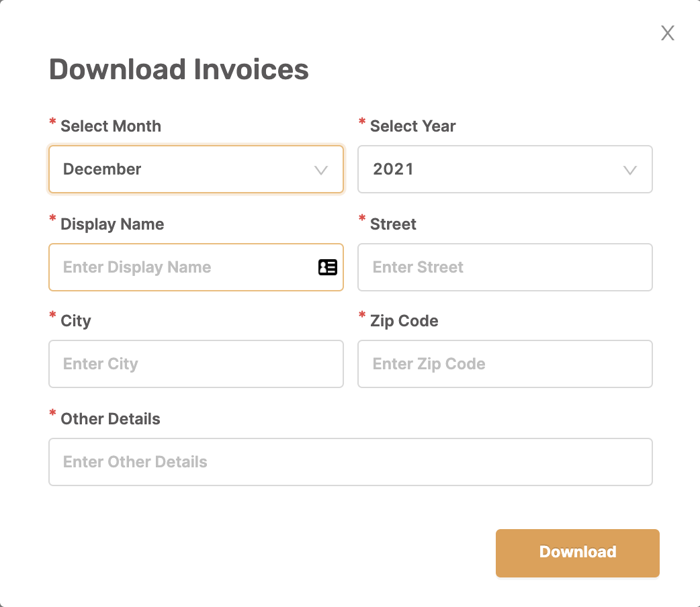
Task: Open the December month dropdown
Action: tap(196, 169)
